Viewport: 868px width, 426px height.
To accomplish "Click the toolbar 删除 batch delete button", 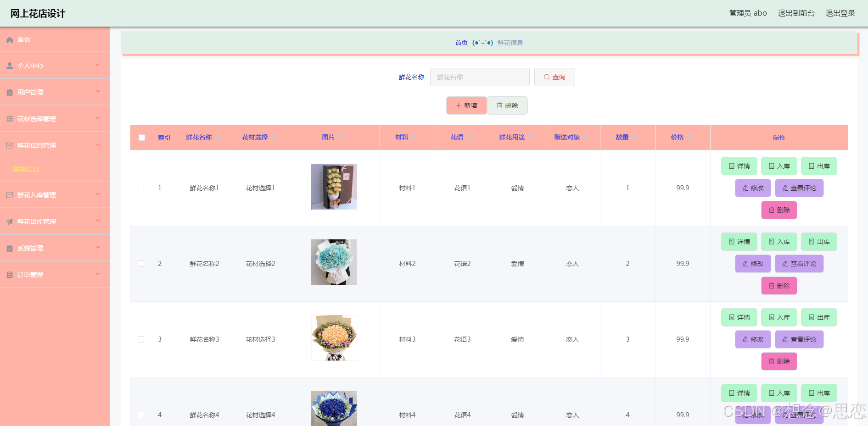I will point(507,105).
